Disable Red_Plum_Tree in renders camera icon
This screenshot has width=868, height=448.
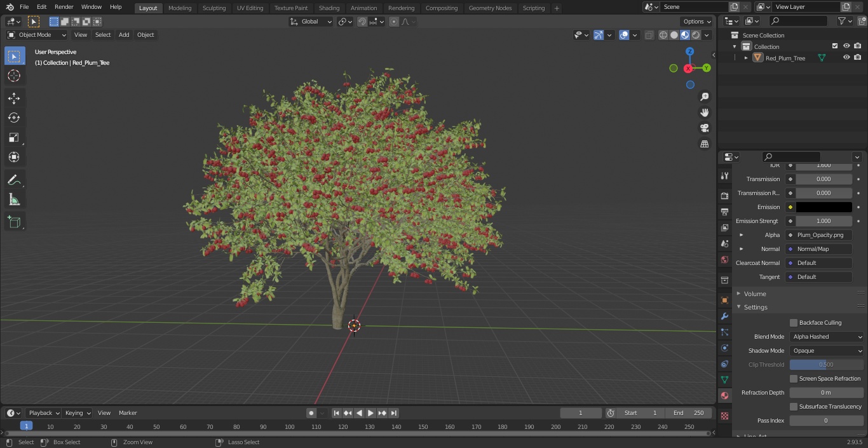tap(858, 57)
